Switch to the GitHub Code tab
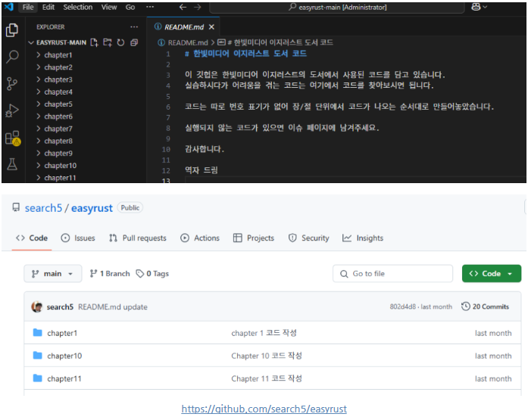The width and height of the screenshot is (528, 420). click(32, 238)
